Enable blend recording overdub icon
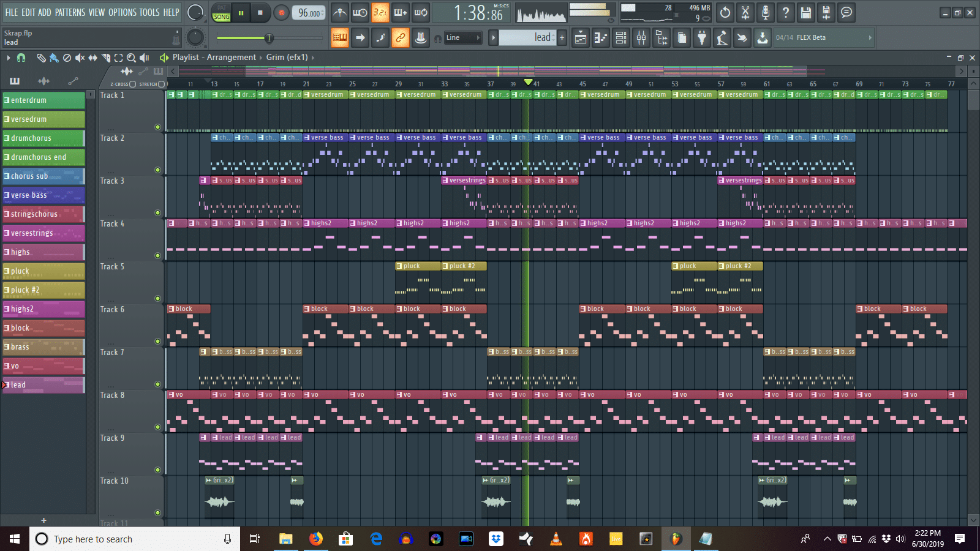Screen dimensions: 980x551 (x=401, y=12)
